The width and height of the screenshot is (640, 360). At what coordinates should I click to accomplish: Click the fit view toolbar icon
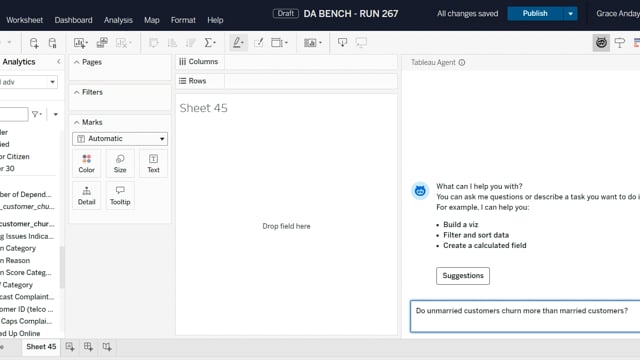click(277, 43)
